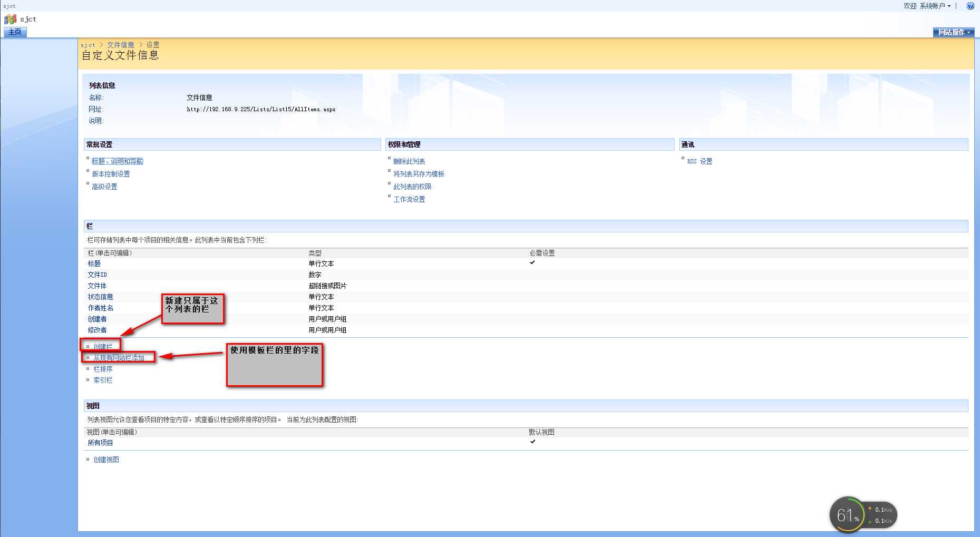Click the 创建者 column link
The width and height of the screenshot is (980, 537).
coord(97,319)
